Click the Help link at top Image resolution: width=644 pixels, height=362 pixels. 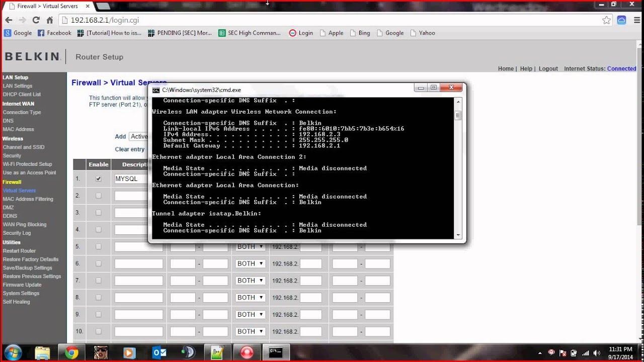(x=526, y=69)
